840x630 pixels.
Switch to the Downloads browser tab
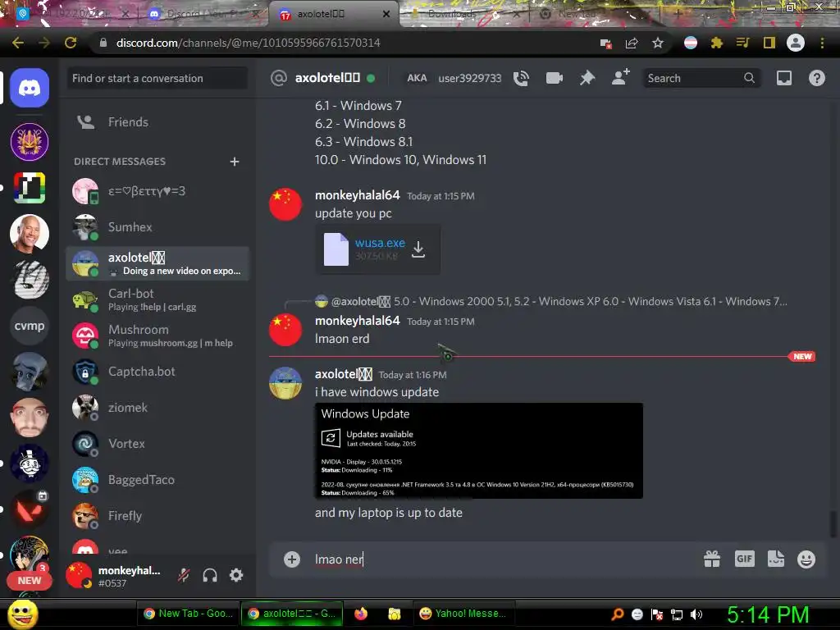(462, 14)
